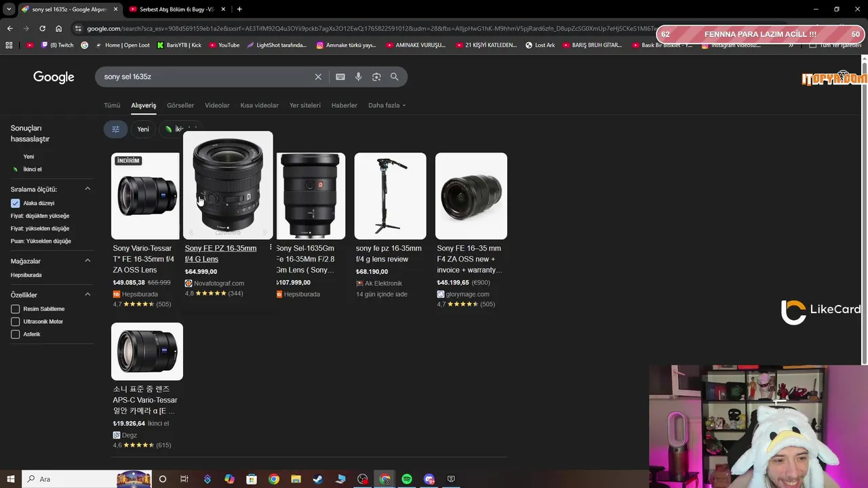Start voice search with the microphone icon

pyautogui.click(x=358, y=77)
